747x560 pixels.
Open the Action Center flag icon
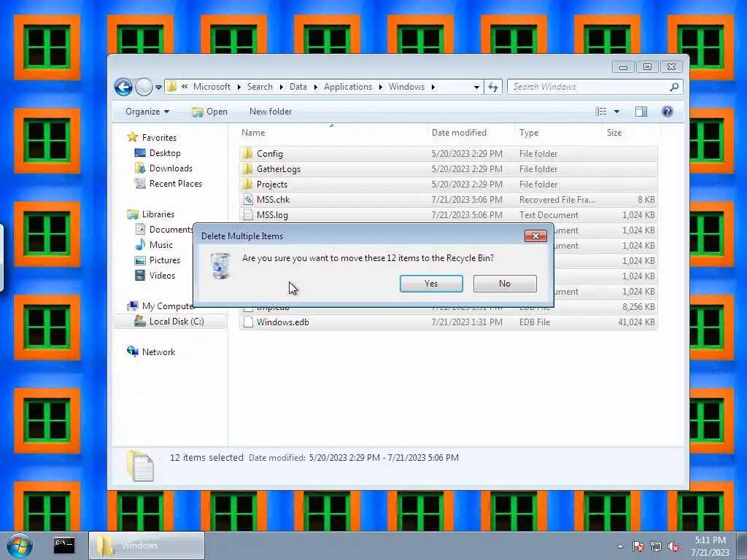pos(638,546)
